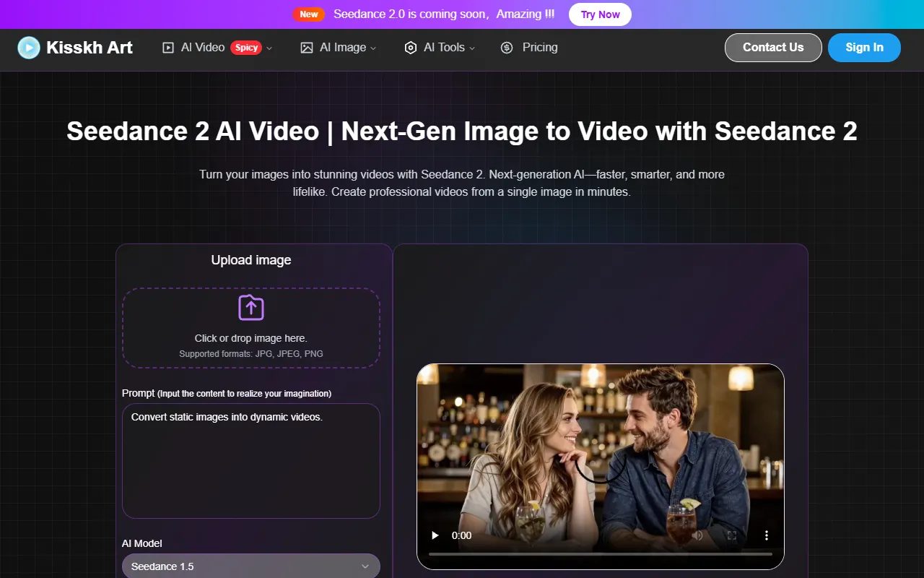
Task: Go to the Pricing page
Action: coord(540,48)
